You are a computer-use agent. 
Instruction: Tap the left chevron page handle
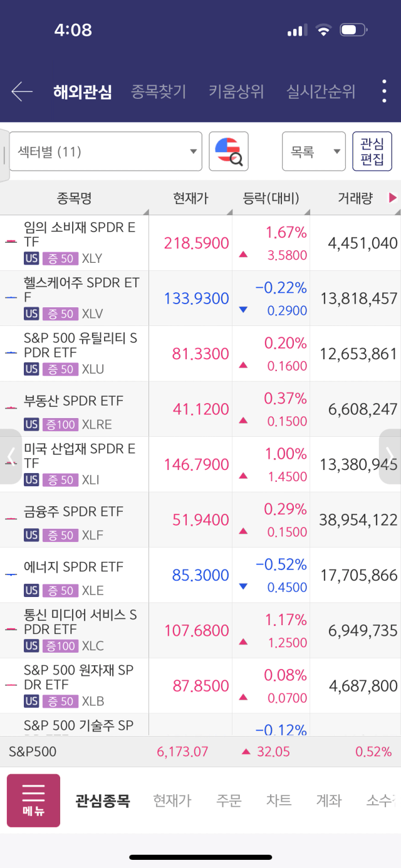[11, 456]
